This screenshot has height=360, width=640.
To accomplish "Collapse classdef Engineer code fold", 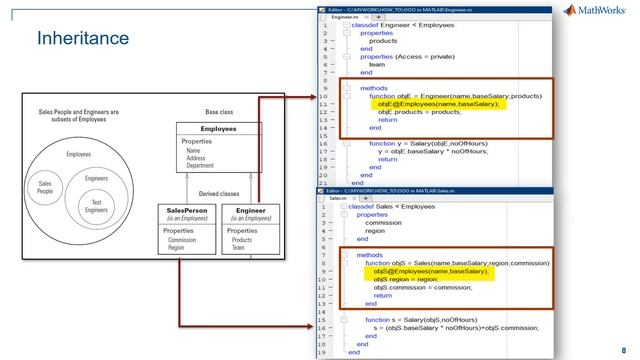I will click(347, 25).
